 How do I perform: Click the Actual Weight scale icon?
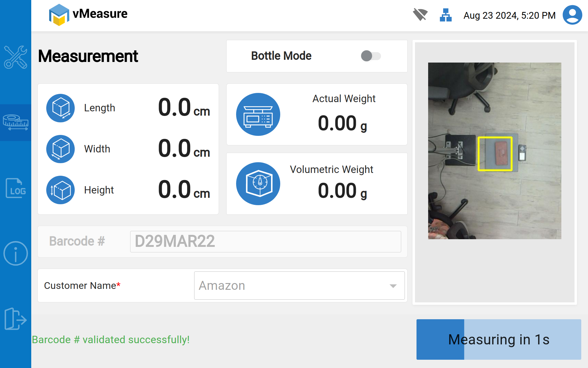pyautogui.click(x=258, y=114)
